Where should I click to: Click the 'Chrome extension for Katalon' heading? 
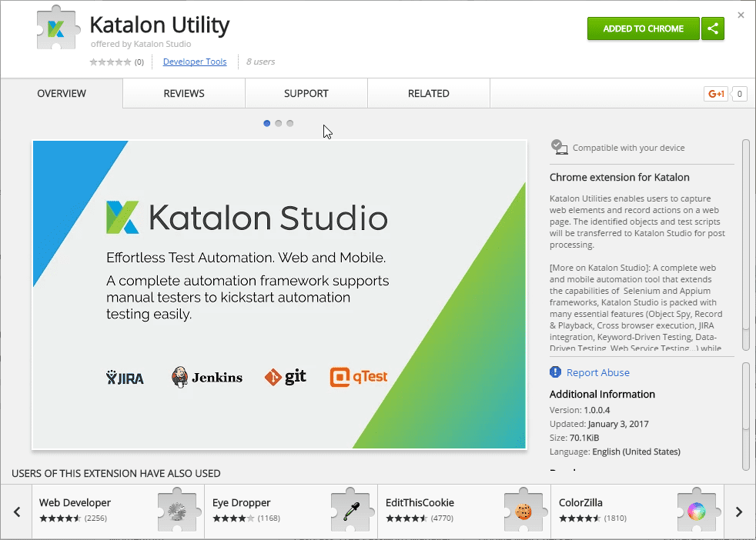(x=620, y=177)
